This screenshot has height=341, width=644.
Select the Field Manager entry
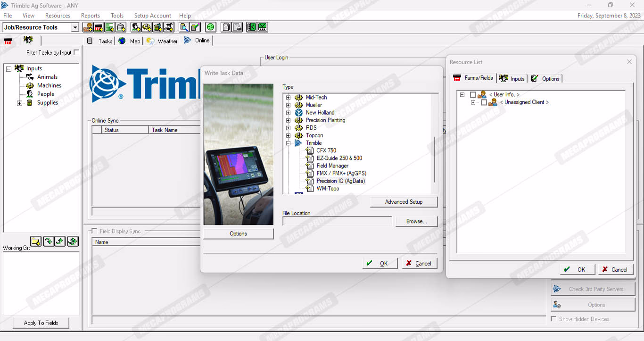tap(332, 166)
